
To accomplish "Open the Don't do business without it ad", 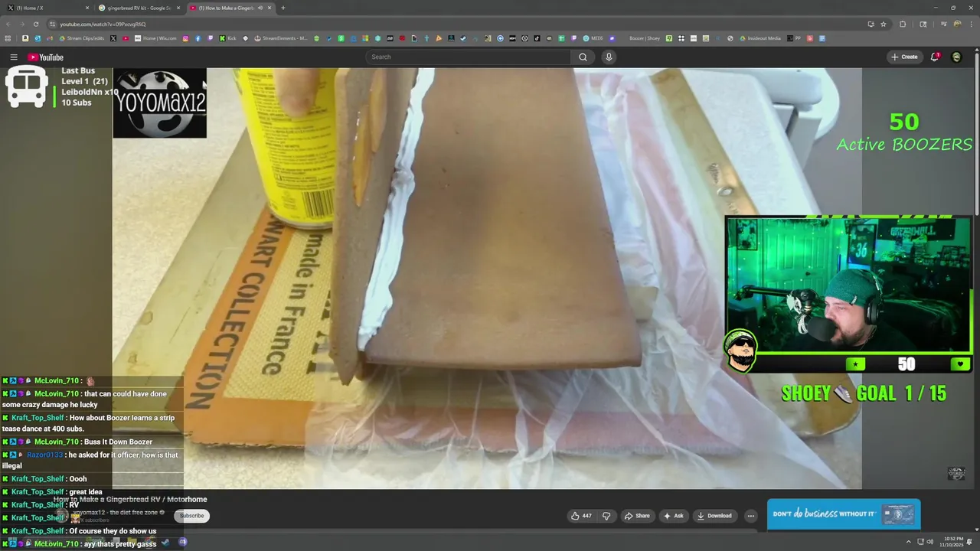I will pyautogui.click(x=844, y=514).
